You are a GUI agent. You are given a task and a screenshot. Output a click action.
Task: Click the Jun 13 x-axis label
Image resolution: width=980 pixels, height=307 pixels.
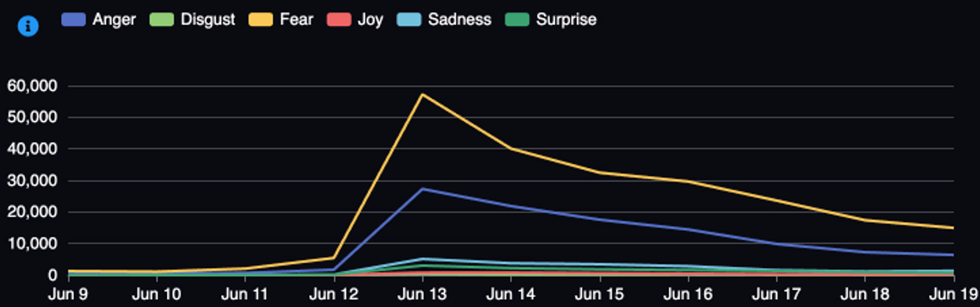pos(422,294)
